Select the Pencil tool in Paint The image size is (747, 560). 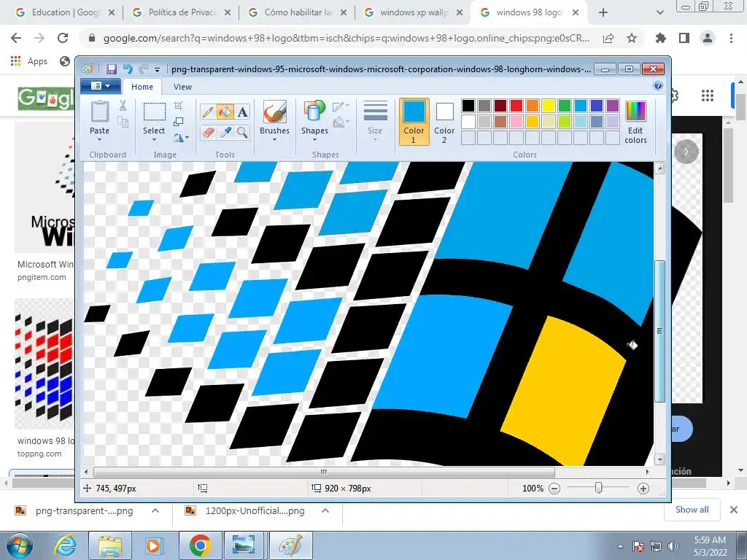point(208,112)
